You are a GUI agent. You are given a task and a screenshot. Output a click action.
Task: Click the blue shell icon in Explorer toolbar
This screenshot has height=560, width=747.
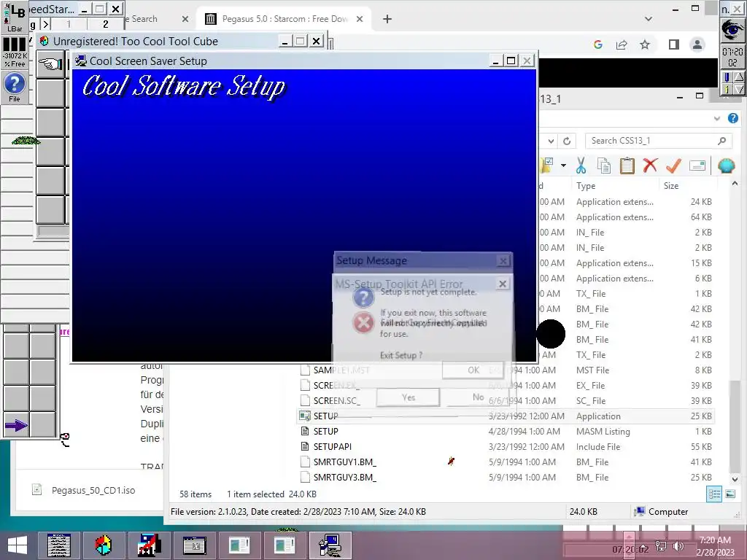(726, 166)
